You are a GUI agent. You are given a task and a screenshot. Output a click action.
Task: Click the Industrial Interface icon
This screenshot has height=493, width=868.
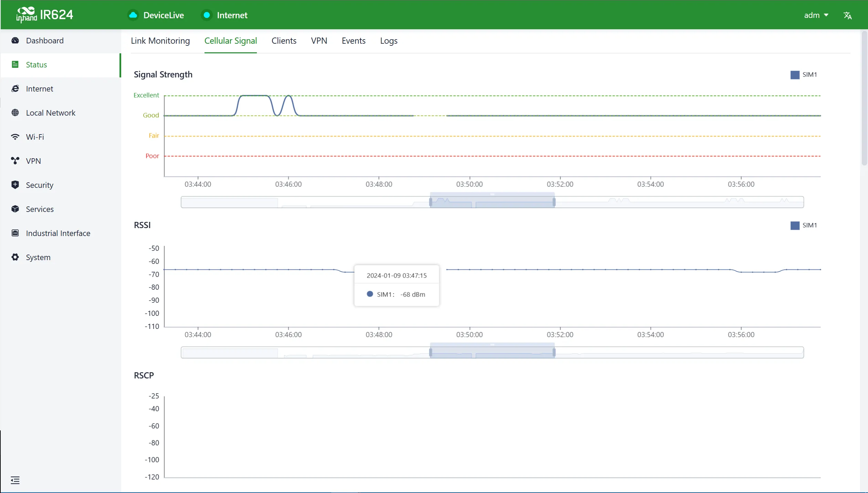(15, 233)
